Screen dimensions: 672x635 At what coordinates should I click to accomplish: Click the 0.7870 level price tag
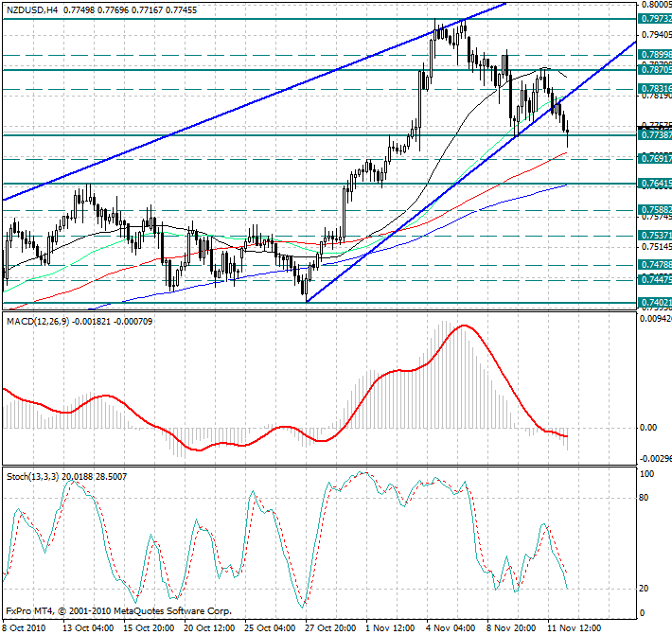coord(655,70)
